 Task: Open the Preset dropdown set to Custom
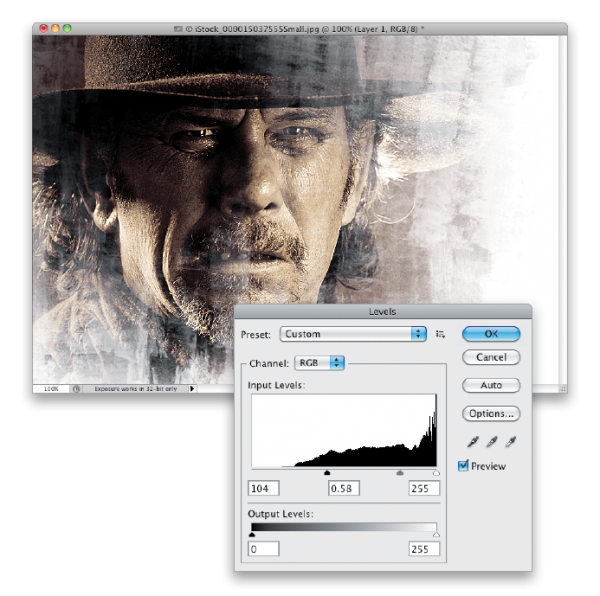(x=352, y=334)
